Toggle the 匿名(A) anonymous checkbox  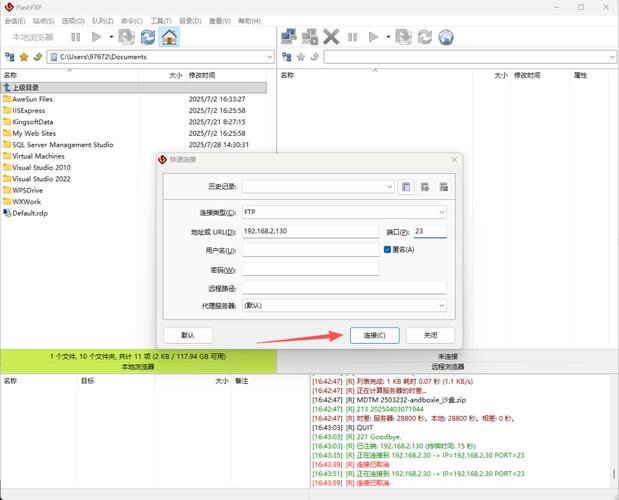(387, 249)
